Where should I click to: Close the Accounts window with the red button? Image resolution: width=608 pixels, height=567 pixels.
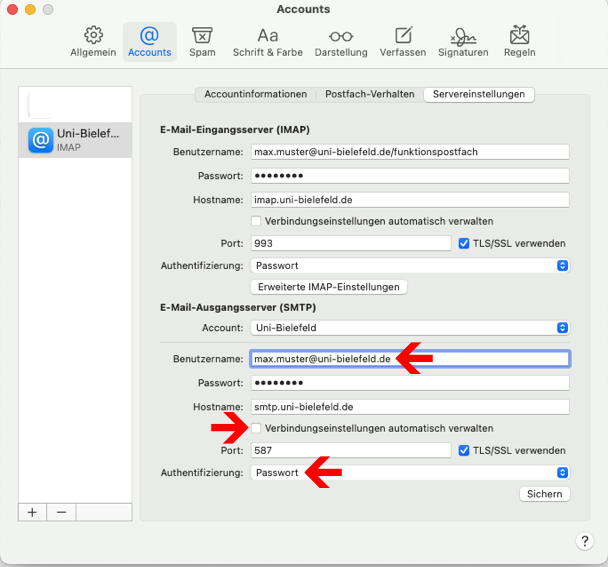(x=13, y=9)
